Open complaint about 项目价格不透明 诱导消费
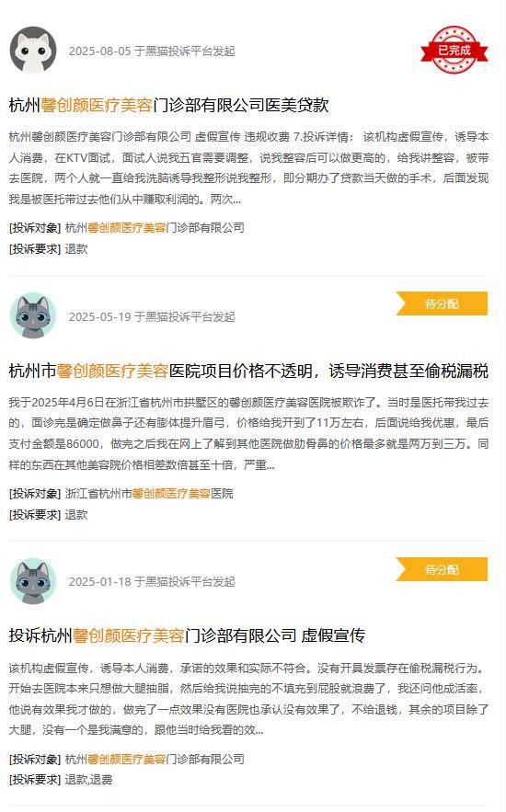 [248, 371]
